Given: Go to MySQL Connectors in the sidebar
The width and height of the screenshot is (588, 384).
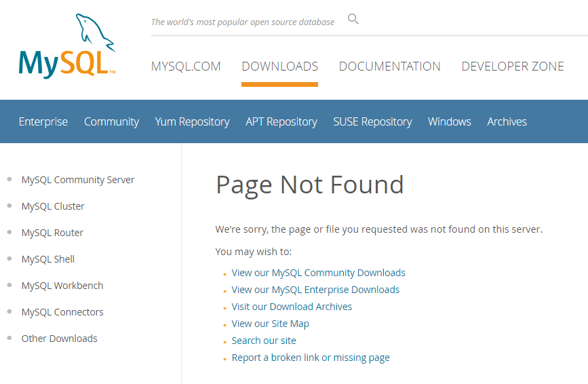Looking at the screenshot, I should coord(62,312).
